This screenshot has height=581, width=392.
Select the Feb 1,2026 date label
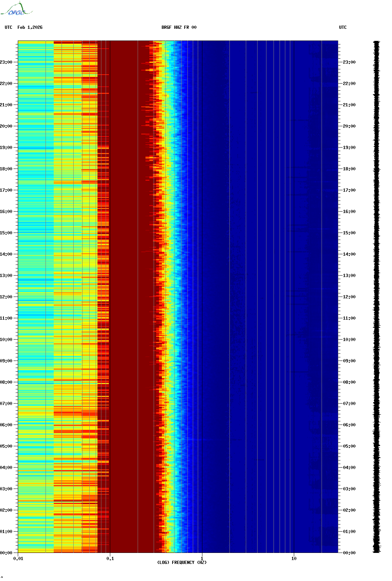click(x=30, y=27)
